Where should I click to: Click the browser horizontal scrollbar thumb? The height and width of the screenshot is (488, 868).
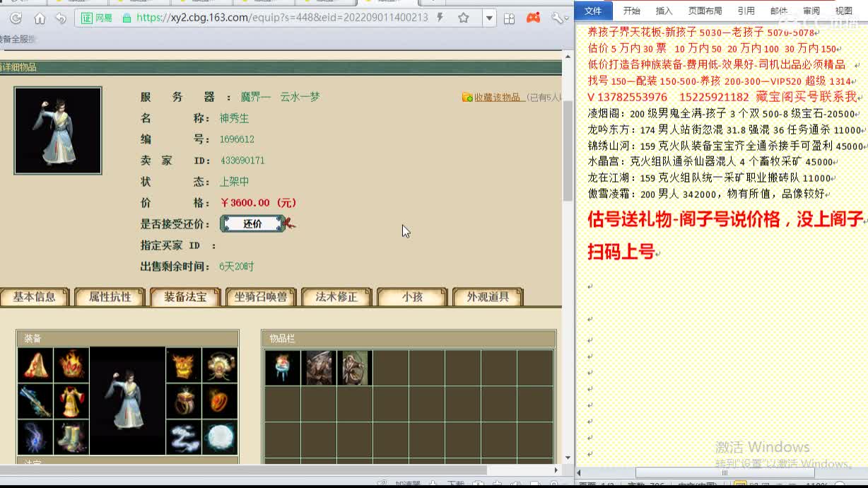(243, 470)
